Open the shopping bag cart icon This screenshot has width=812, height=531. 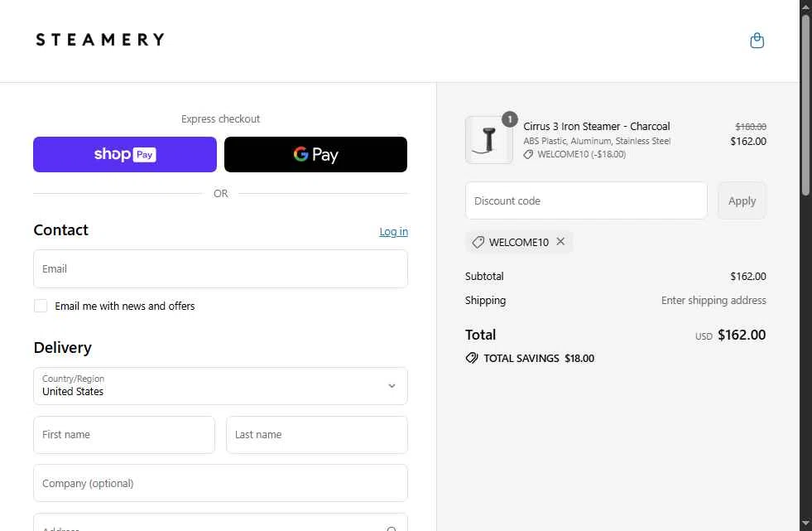click(x=757, y=40)
